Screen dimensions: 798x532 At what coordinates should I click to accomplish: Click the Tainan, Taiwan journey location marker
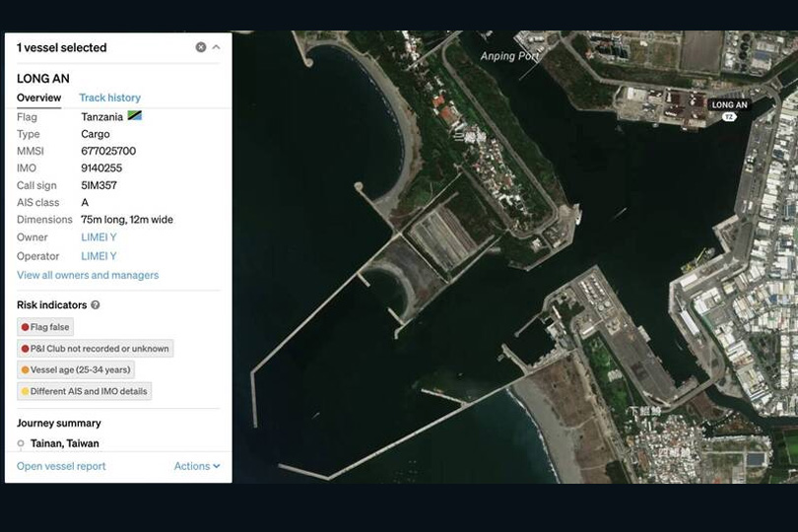[21, 444]
